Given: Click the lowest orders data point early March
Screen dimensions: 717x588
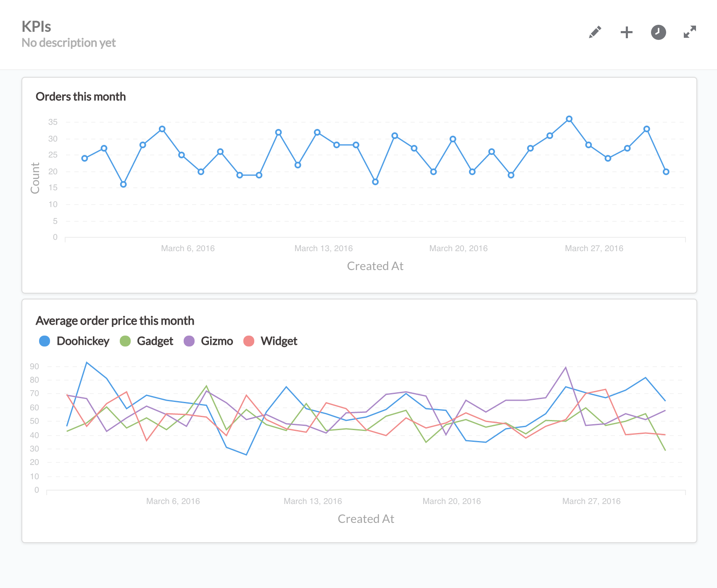Looking at the screenshot, I should pyautogui.click(x=123, y=184).
